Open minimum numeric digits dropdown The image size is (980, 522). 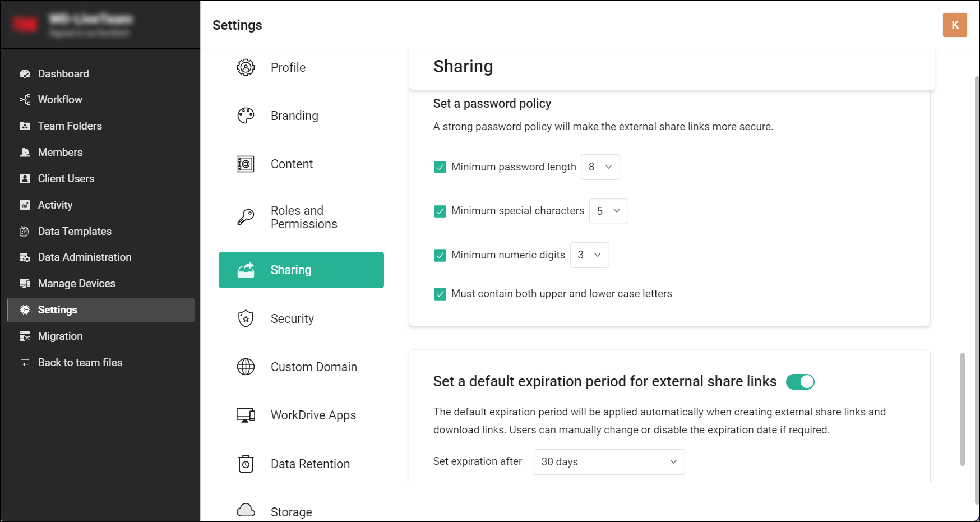point(589,255)
